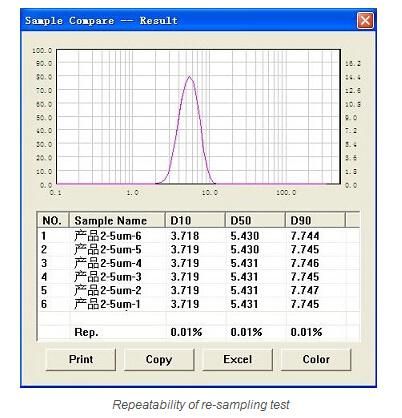The image size is (402, 418).
Task: Click the Rep. row label
Action: (86, 332)
